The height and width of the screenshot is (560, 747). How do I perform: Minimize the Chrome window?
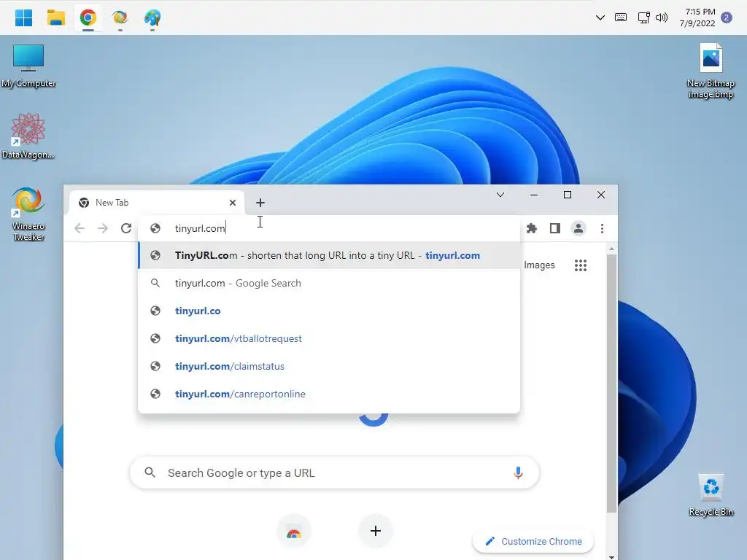[x=534, y=195]
